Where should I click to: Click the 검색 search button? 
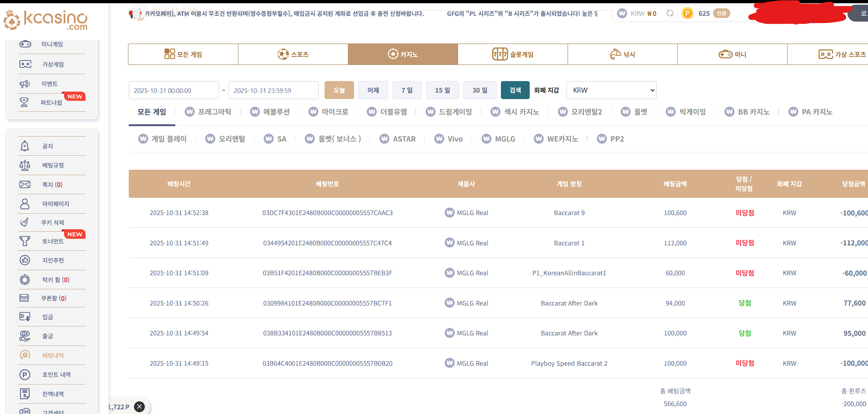pyautogui.click(x=515, y=90)
